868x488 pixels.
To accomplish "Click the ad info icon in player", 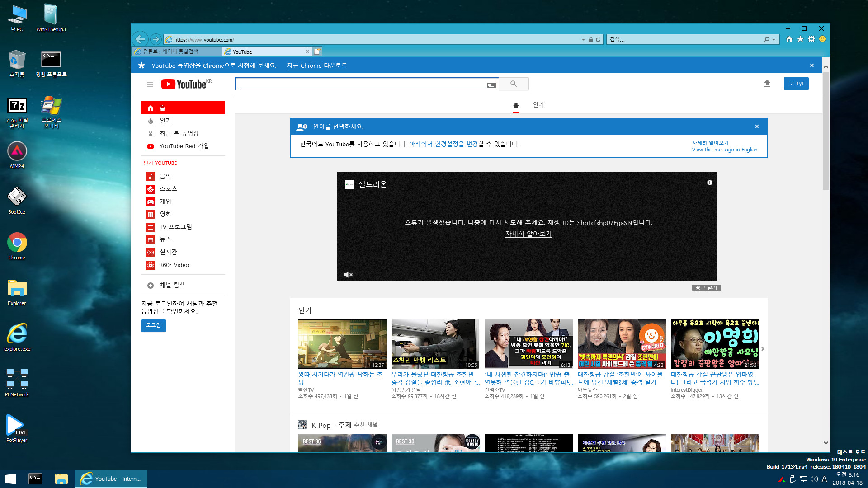I will (x=710, y=183).
